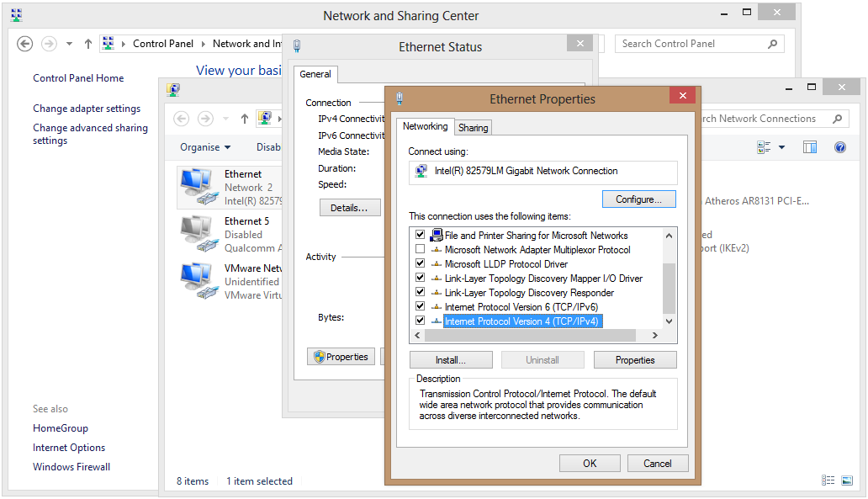This screenshot has width=868, height=499.
Task: Open HomeGroup under See also
Action: [x=61, y=428]
